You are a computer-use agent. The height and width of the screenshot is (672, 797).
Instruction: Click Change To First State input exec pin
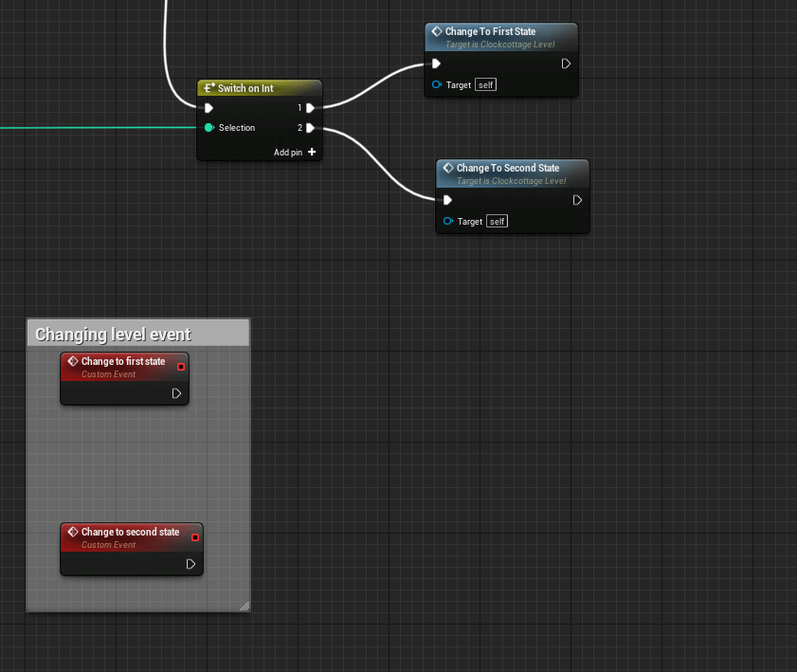(x=436, y=64)
